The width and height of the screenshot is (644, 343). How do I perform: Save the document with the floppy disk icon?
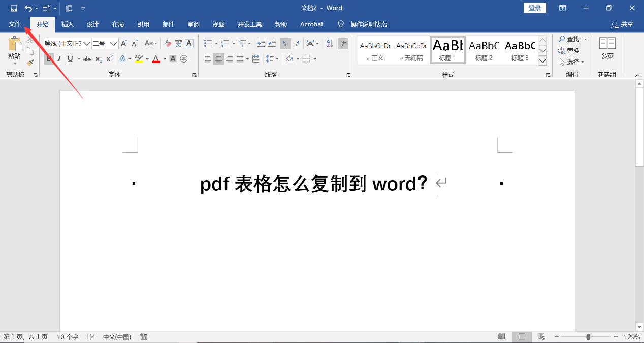[x=14, y=8]
